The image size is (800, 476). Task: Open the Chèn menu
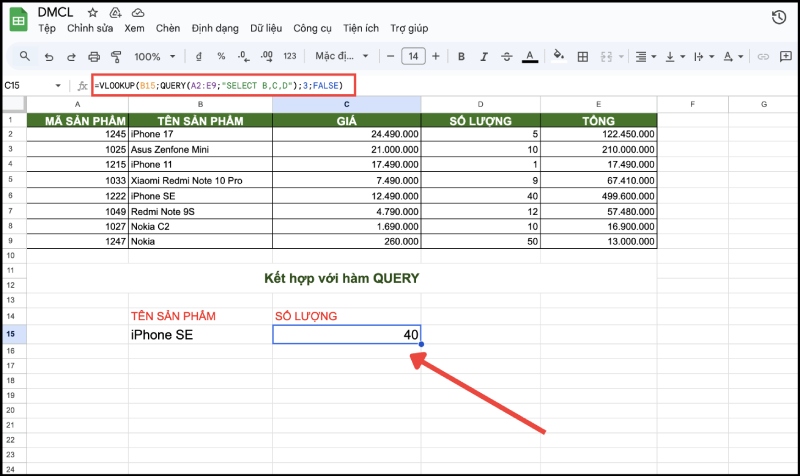click(168, 29)
